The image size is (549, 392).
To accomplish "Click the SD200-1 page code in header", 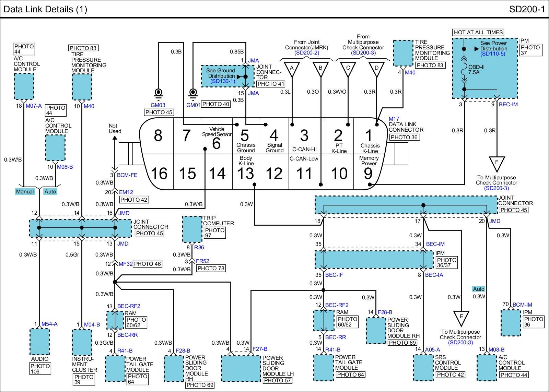I will 527,9.
